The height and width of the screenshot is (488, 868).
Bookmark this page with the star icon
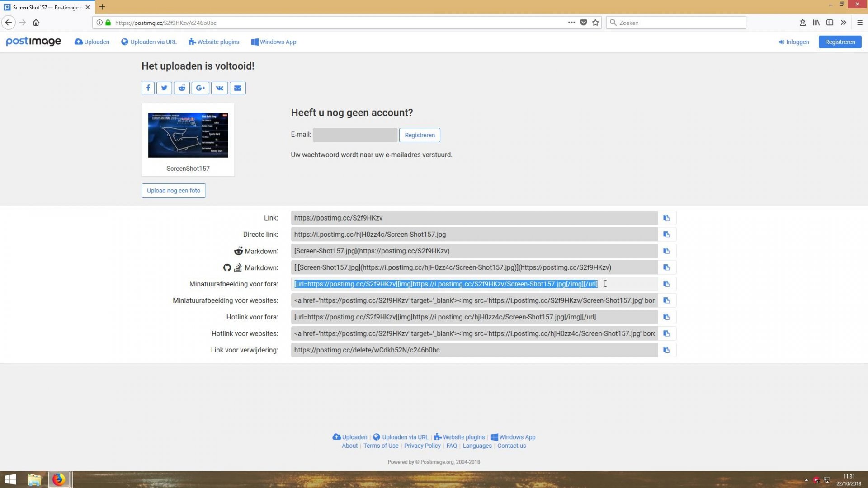[x=594, y=23]
